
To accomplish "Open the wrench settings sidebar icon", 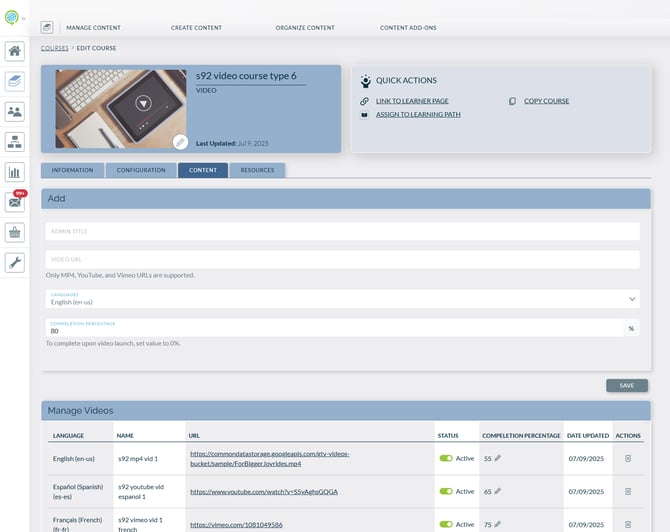I will (15, 262).
